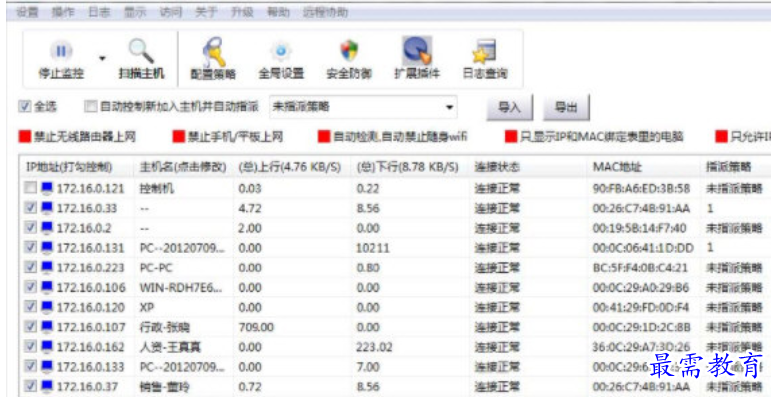Toggle the 全选 checkbox
Screen dimensions: 771x397
coord(25,106)
